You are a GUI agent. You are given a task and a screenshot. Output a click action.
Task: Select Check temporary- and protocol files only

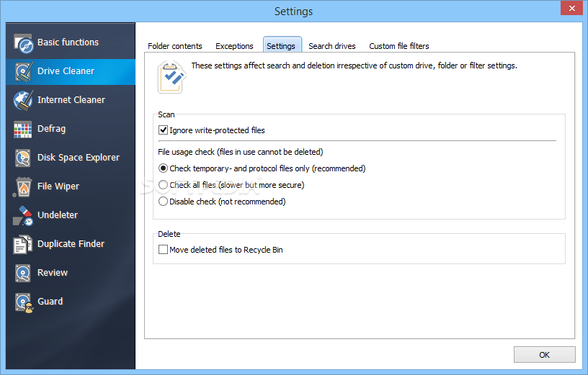(163, 168)
